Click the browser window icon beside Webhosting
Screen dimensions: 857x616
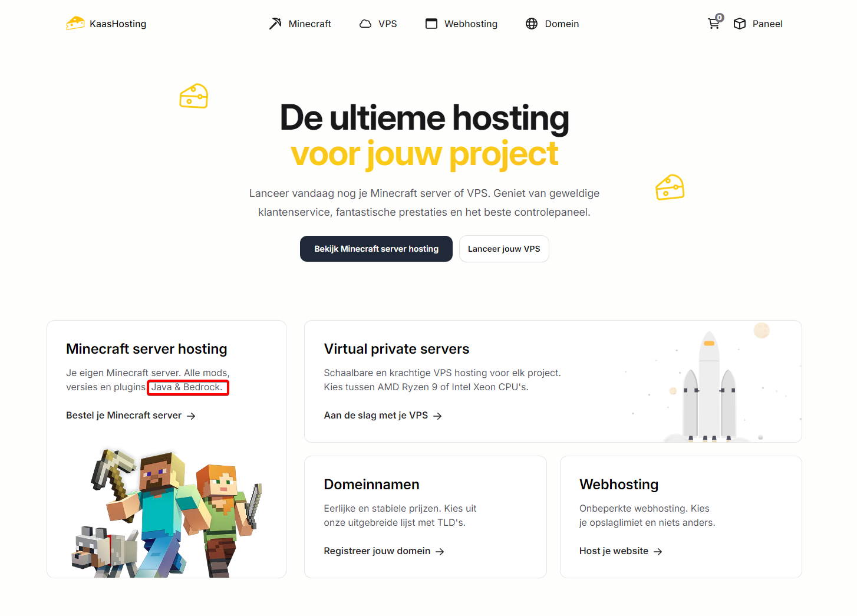[431, 24]
